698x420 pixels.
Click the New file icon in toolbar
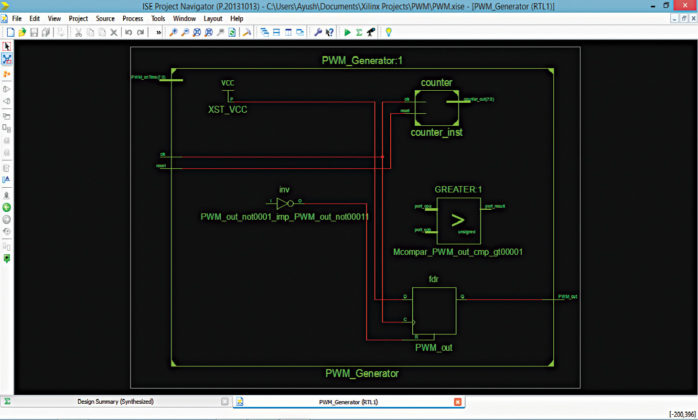pyautogui.click(x=10, y=32)
